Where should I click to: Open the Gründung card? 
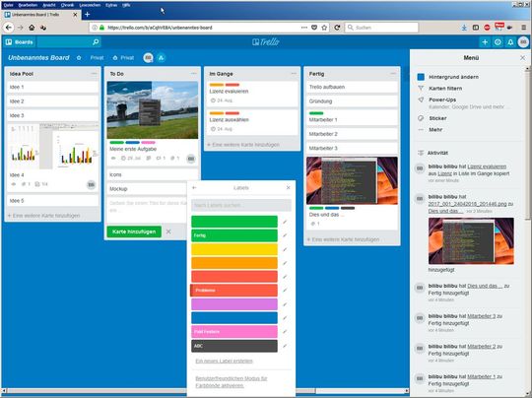click(x=352, y=101)
